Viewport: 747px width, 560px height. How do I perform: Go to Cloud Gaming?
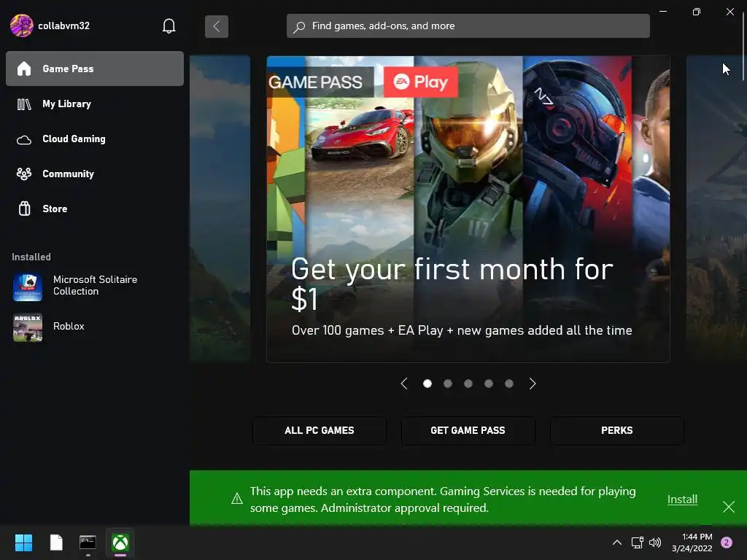tap(95, 139)
